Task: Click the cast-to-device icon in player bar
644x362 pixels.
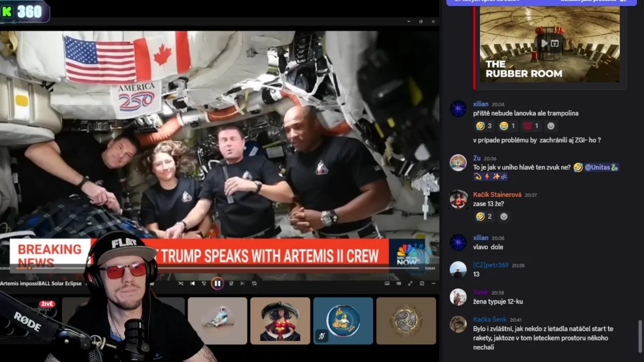Action: click(387, 284)
